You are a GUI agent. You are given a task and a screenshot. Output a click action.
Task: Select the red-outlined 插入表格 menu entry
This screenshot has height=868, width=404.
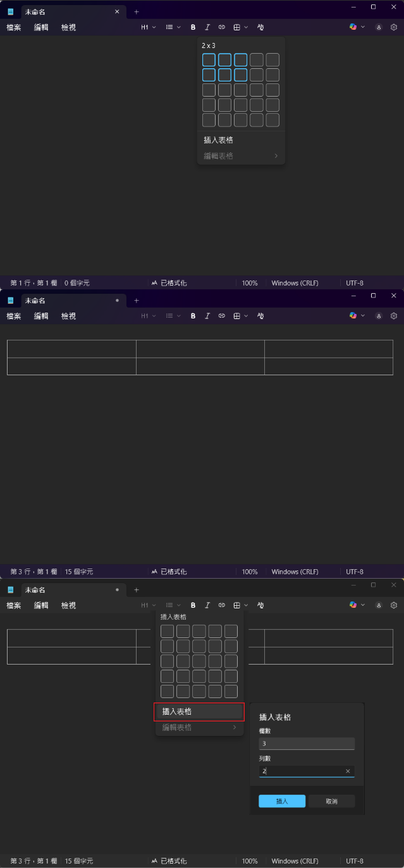(199, 711)
